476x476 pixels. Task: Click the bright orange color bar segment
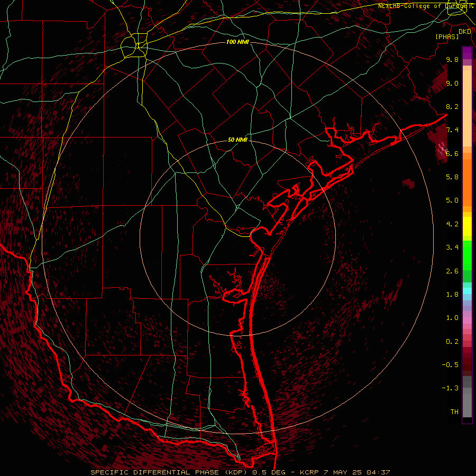[x=467, y=183]
